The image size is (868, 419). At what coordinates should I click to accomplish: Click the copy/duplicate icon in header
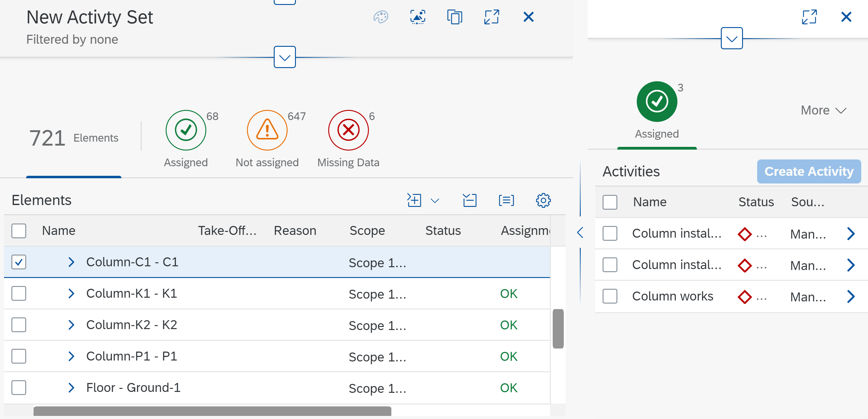[454, 17]
